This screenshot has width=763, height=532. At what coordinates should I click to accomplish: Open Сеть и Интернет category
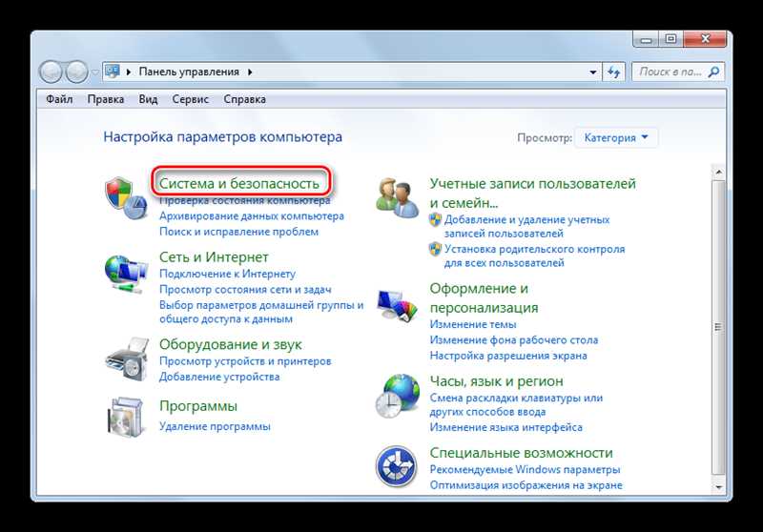[x=214, y=256]
